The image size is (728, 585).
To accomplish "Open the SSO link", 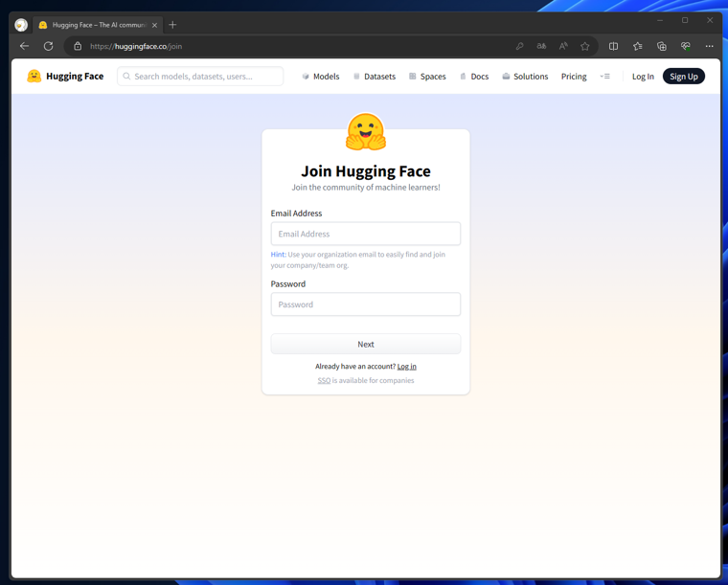I will [324, 380].
